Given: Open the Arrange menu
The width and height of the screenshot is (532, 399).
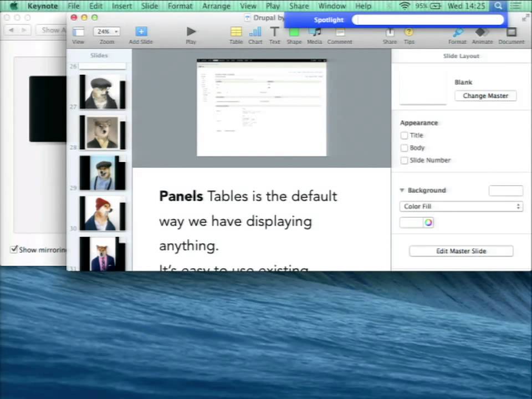Looking at the screenshot, I should click(x=216, y=6).
